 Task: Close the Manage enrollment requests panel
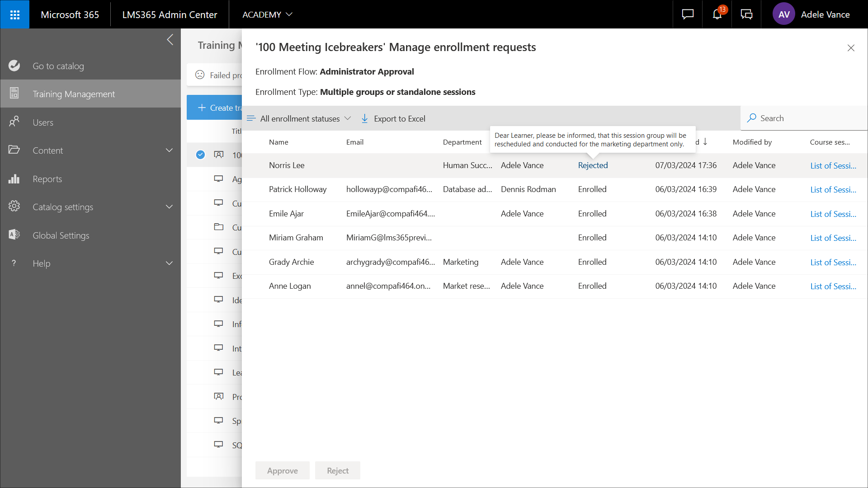pyautogui.click(x=850, y=48)
